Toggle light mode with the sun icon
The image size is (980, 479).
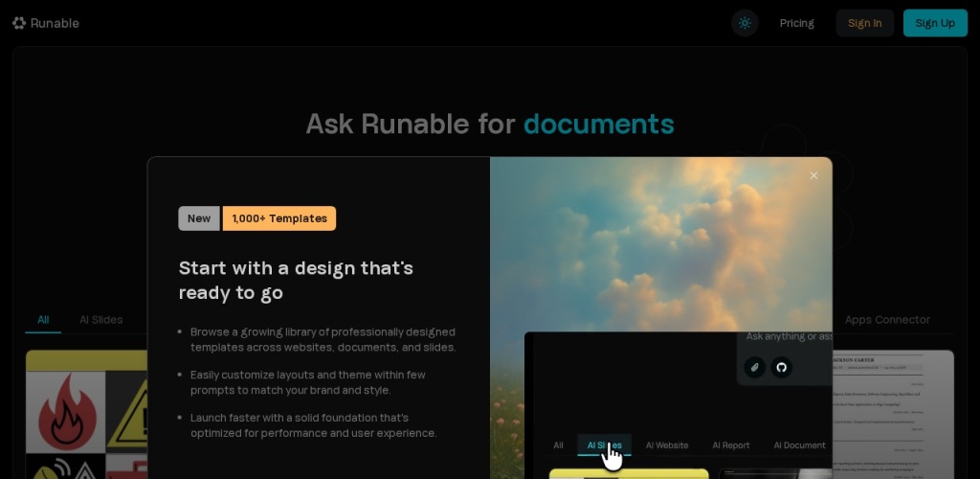point(745,23)
